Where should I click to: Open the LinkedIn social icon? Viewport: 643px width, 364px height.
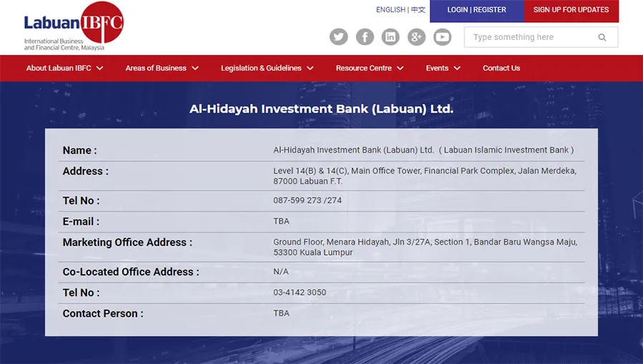[390, 37]
